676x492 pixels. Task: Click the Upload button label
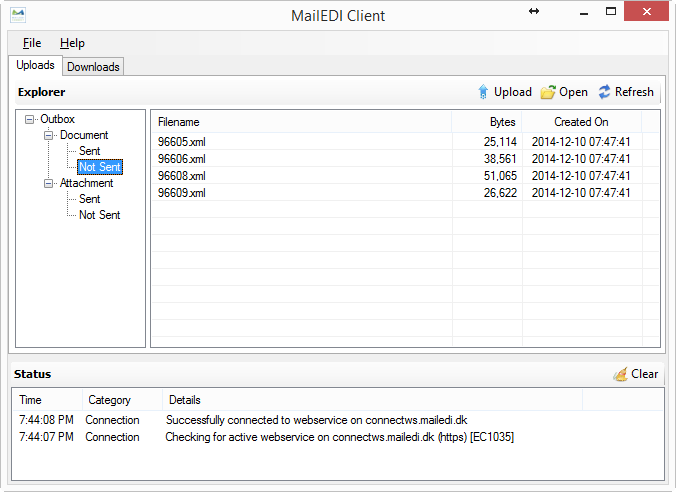[513, 92]
